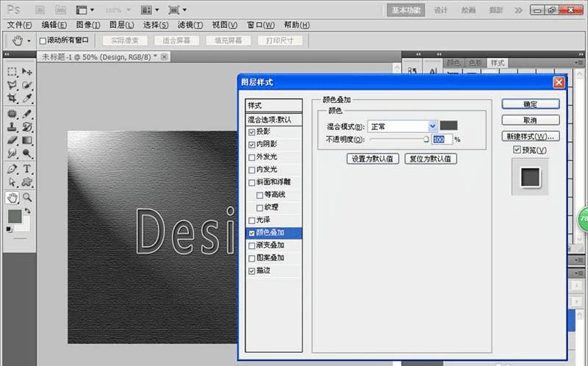Pick the Eyedropper tool
The height and width of the screenshot is (366, 588).
click(x=27, y=98)
